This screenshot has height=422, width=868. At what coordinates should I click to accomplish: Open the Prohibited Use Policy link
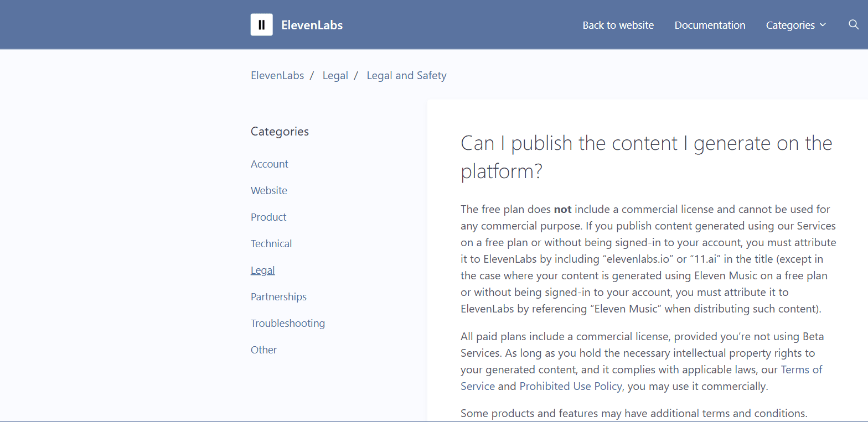pyautogui.click(x=570, y=386)
